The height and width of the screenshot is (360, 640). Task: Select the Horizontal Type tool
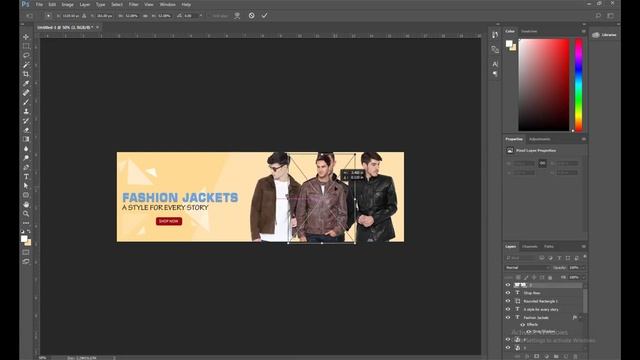coord(26,177)
